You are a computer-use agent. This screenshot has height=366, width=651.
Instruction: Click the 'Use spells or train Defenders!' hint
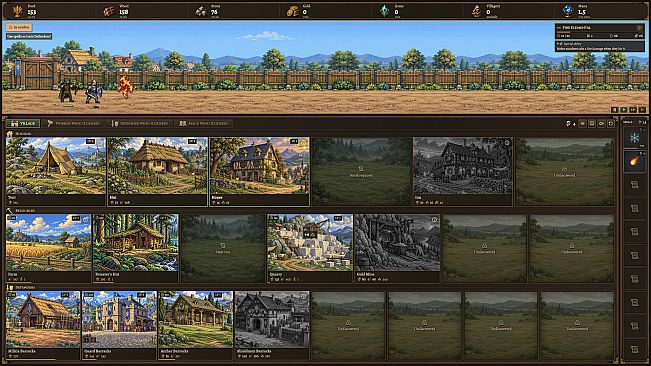click(x=29, y=37)
